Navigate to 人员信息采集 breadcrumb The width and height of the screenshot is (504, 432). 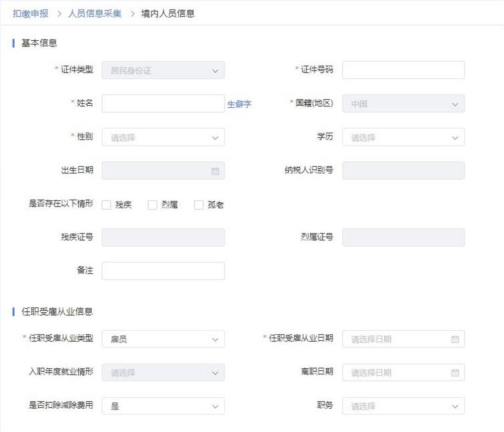[95, 13]
